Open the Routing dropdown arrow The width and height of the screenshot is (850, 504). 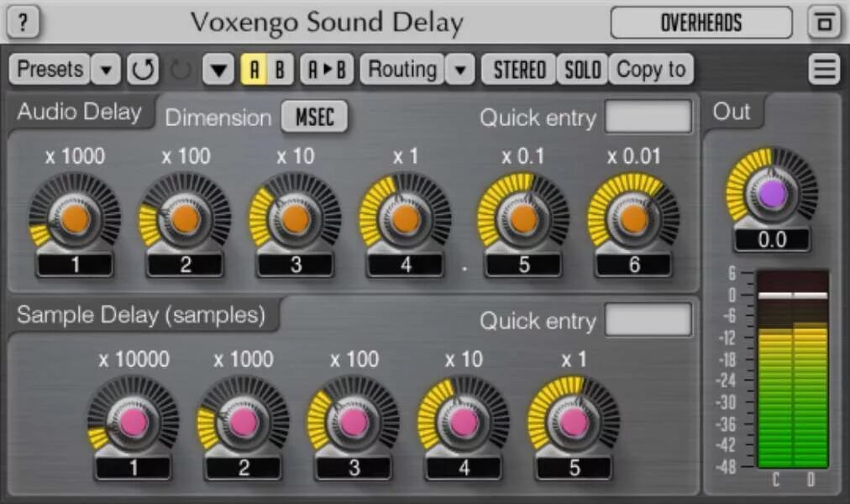459,70
